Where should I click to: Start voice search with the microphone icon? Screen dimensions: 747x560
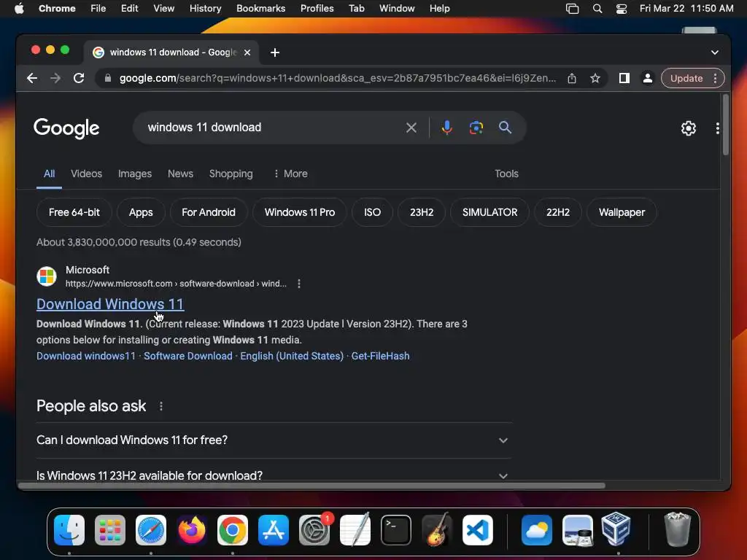click(447, 128)
